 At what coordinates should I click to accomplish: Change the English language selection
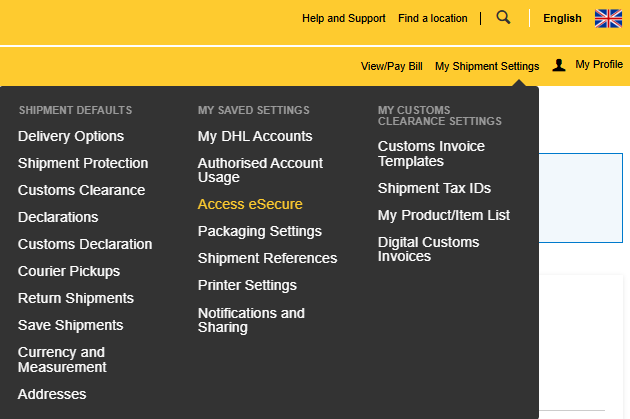click(562, 18)
